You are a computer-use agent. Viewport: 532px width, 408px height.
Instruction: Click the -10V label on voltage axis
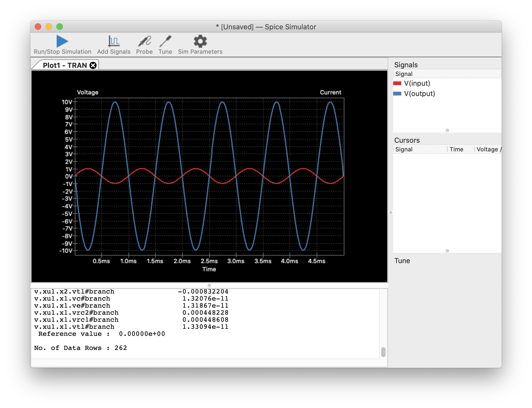(x=66, y=251)
